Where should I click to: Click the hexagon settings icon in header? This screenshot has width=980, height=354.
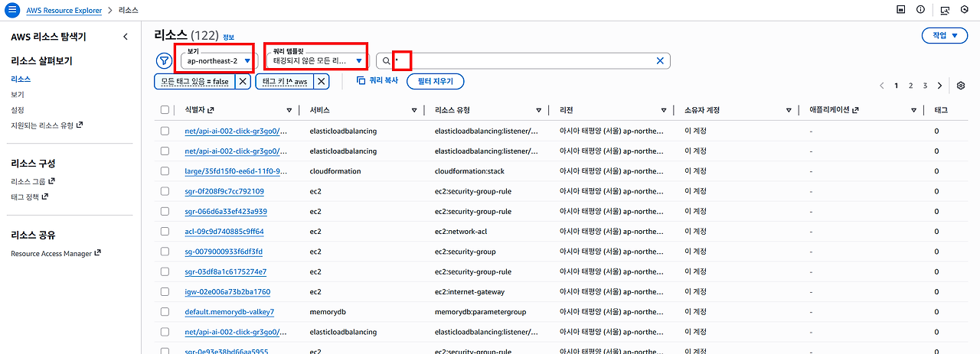tap(964, 10)
